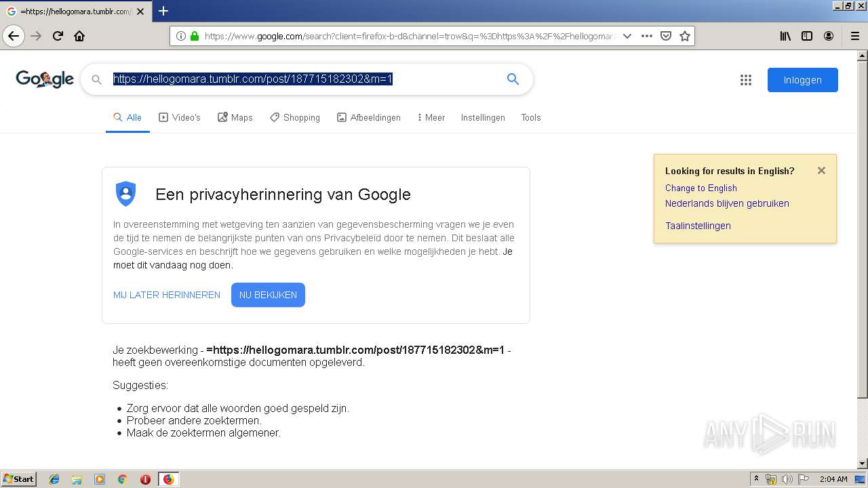Viewport: 868px width, 488px height.
Task: Switch to Shopping results
Action: (x=295, y=117)
